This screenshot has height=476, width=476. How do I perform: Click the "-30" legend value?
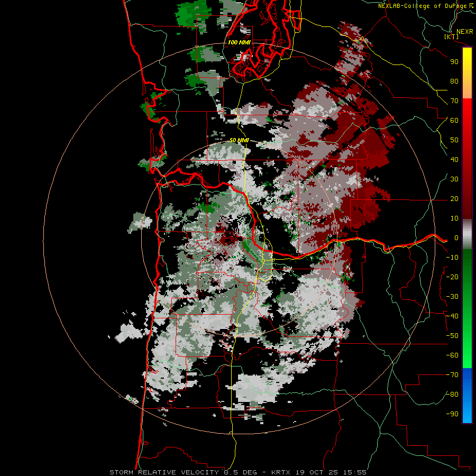(452, 297)
